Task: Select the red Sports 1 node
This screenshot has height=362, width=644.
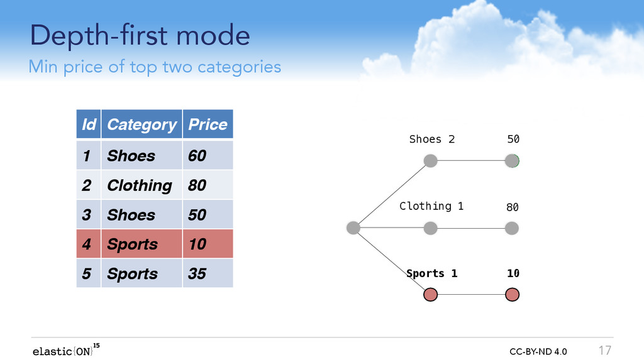Action: (x=430, y=294)
